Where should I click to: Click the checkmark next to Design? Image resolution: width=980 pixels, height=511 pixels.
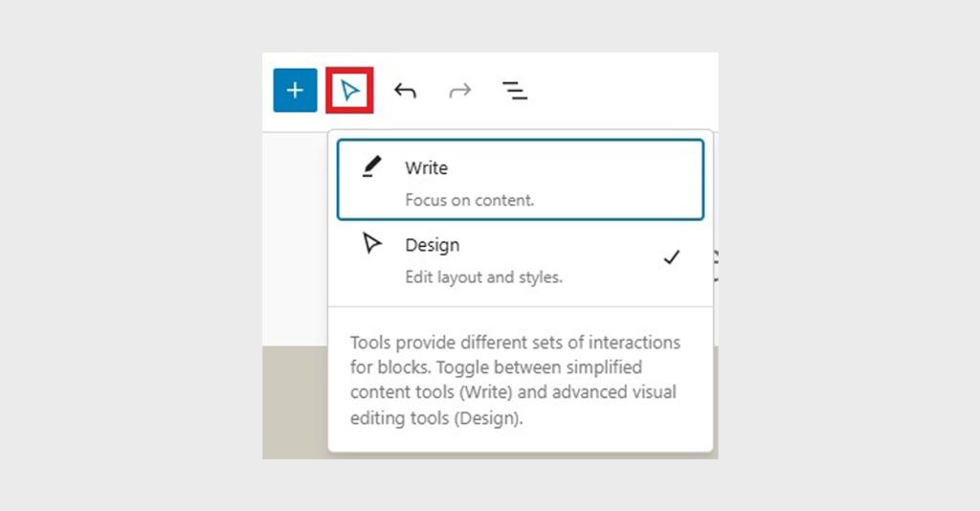[x=672, y=257]
